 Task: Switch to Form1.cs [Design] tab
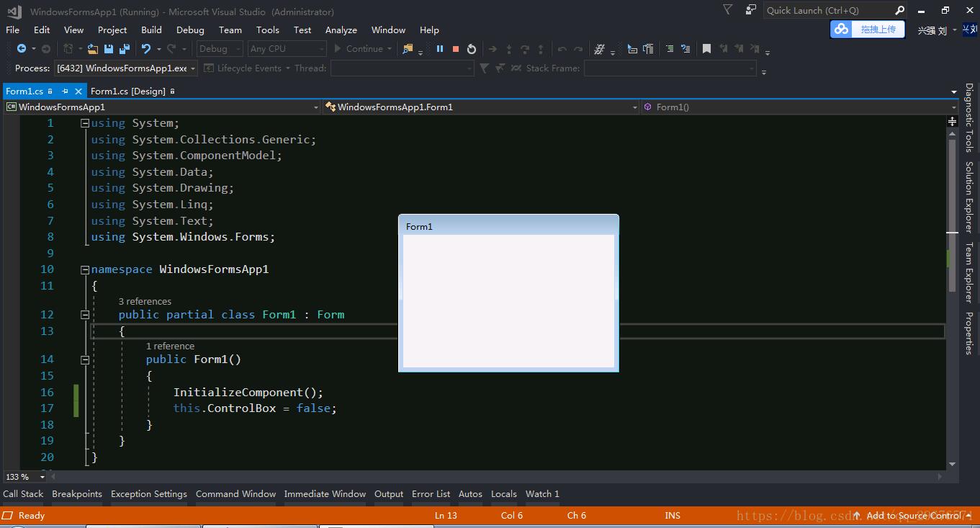128,91
